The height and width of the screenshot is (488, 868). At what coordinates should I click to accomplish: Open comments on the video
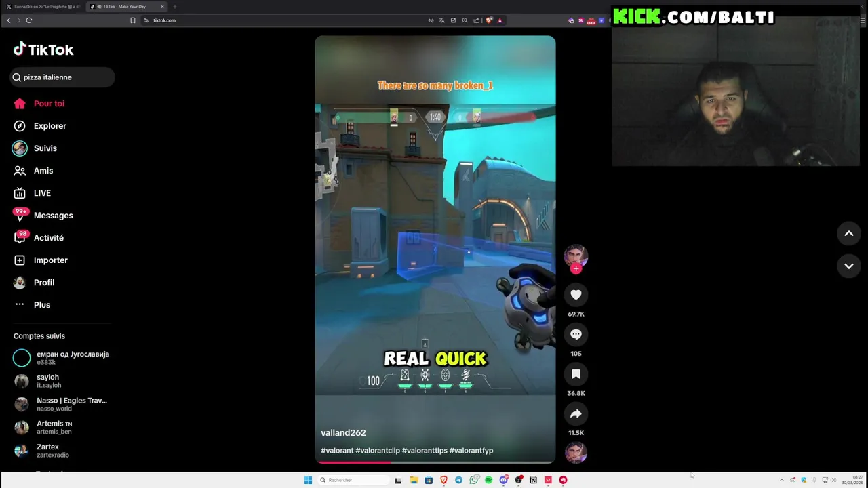tap(576, 334)
